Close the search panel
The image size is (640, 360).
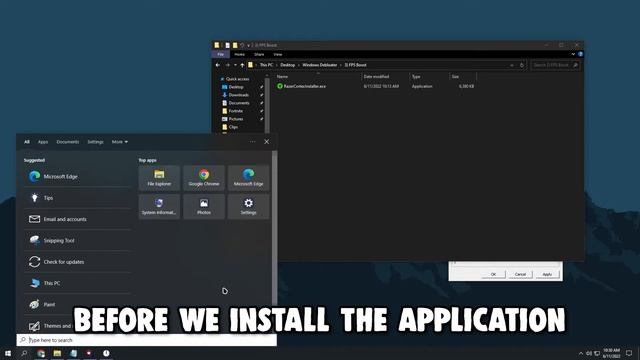(267, 142)
